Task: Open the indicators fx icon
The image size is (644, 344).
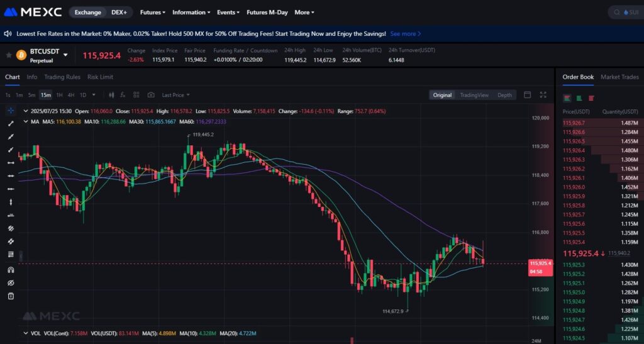Action: pos(123,95)
